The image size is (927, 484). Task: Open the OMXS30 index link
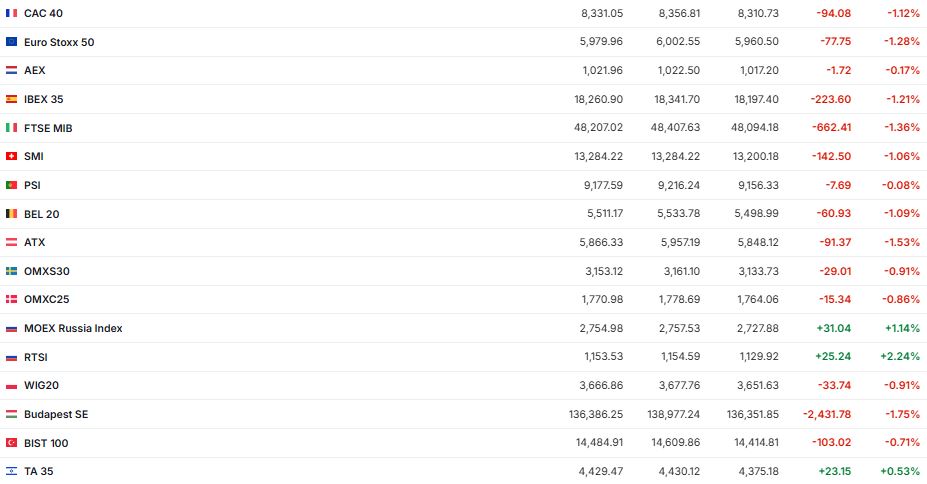pyautogui.click(x=46, y=271)
